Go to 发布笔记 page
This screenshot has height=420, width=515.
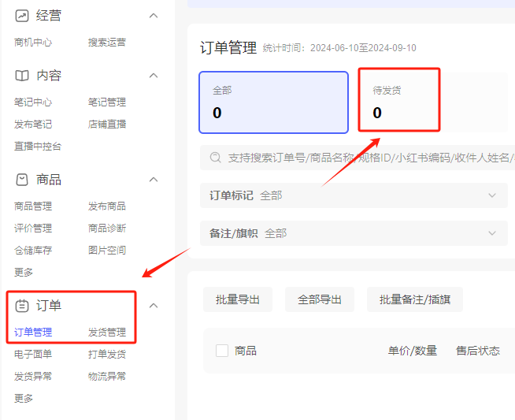33,125
